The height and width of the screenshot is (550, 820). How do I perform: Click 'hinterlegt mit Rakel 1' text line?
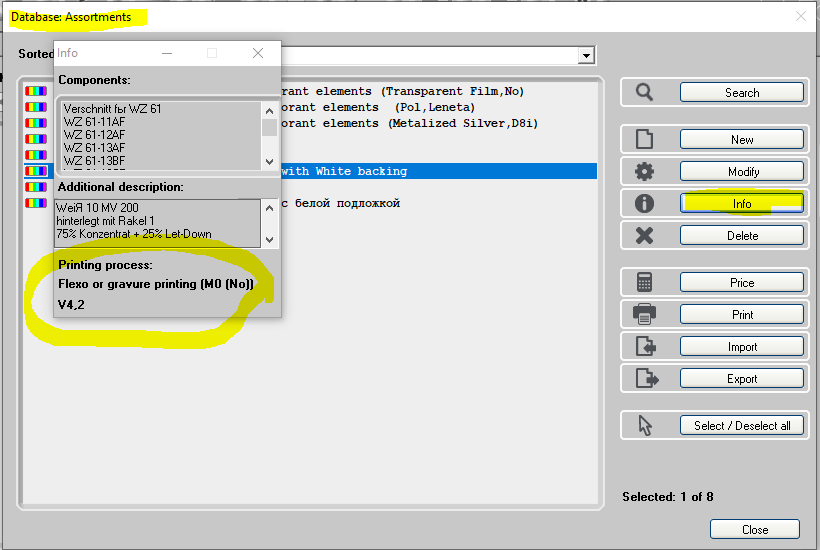(105, 221)
